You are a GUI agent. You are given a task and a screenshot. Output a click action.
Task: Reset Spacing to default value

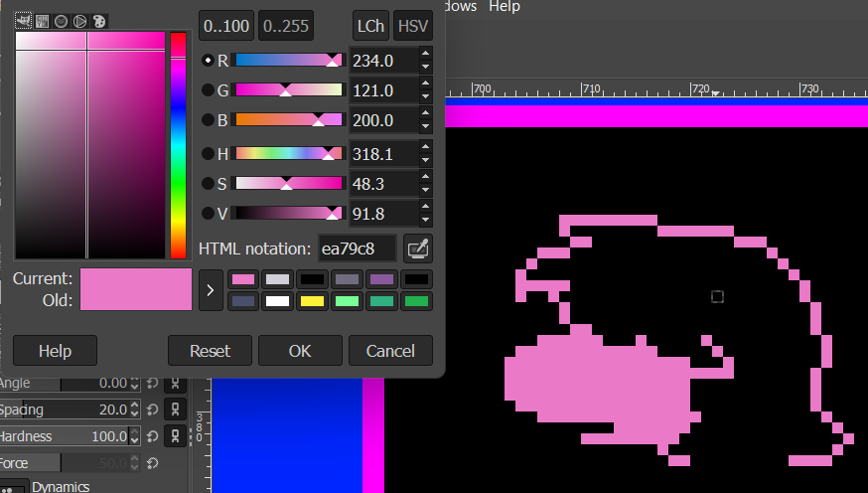(x=152, y=410)
